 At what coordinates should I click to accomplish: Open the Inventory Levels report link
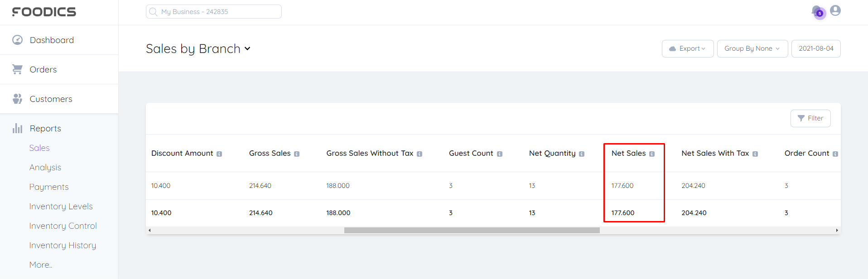[61, 206]
